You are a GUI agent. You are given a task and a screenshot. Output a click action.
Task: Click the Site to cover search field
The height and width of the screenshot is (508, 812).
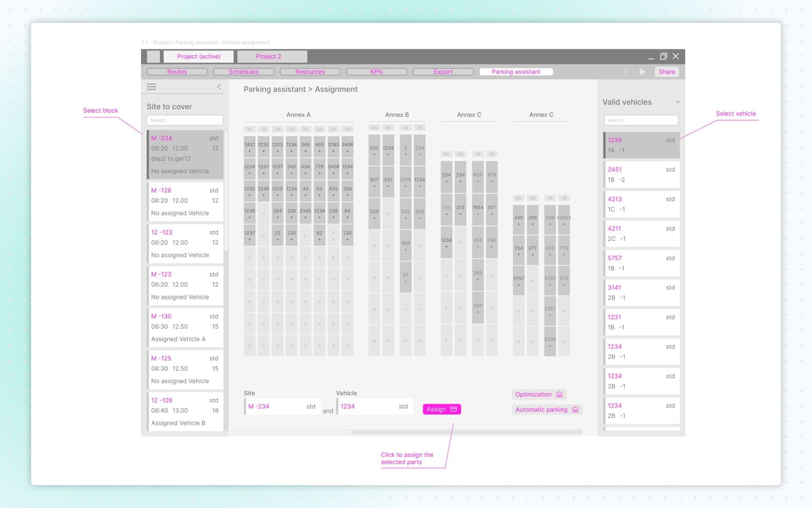pos(185,120)
